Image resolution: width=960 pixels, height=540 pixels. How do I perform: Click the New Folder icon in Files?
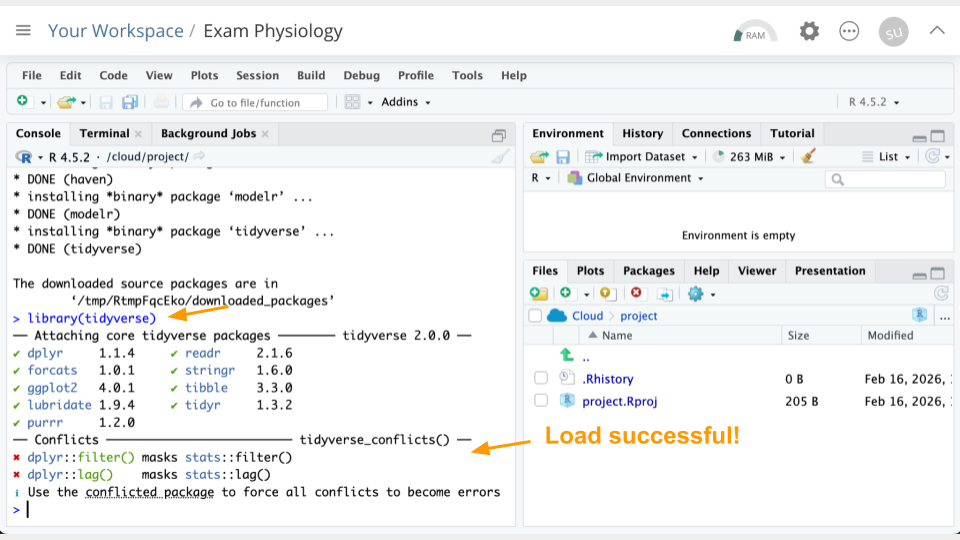[539, 294]
